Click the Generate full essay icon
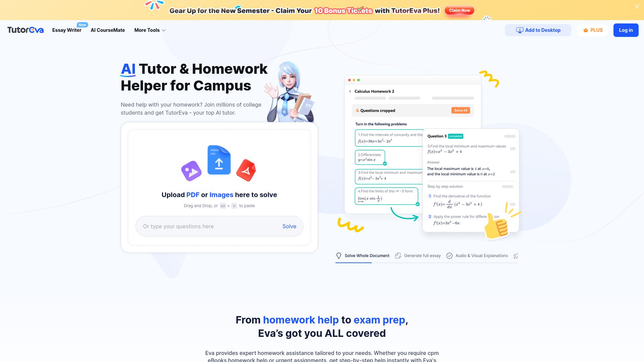The height and width of the screenshot is (362, 644). point(398,255)
